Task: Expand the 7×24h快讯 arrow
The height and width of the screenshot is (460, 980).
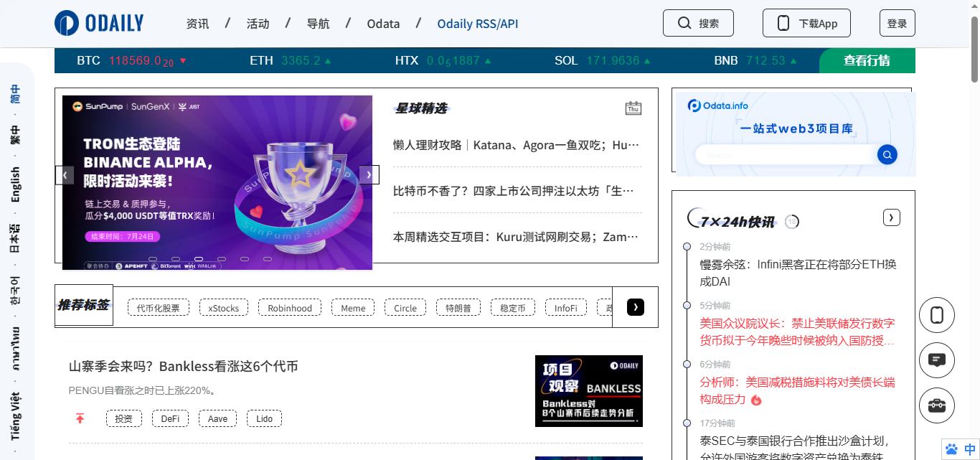Action: click(x=892, y=217)
